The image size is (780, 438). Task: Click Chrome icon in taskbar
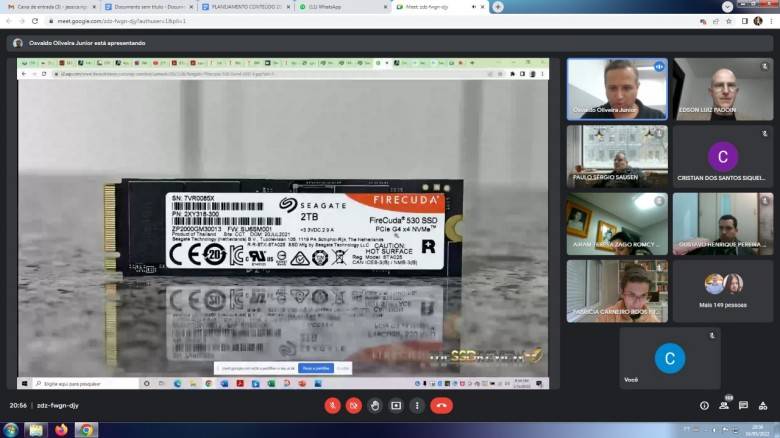[x=86, y=430]
